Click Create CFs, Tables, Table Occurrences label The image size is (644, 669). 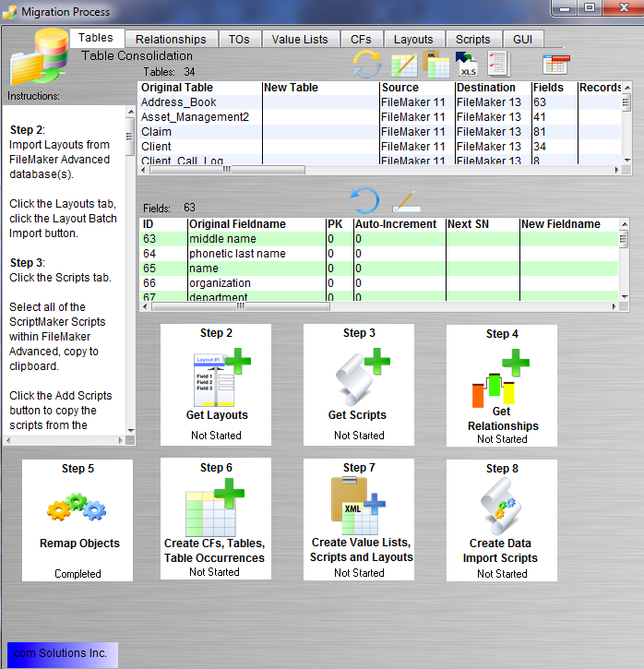tap(215, 550)
